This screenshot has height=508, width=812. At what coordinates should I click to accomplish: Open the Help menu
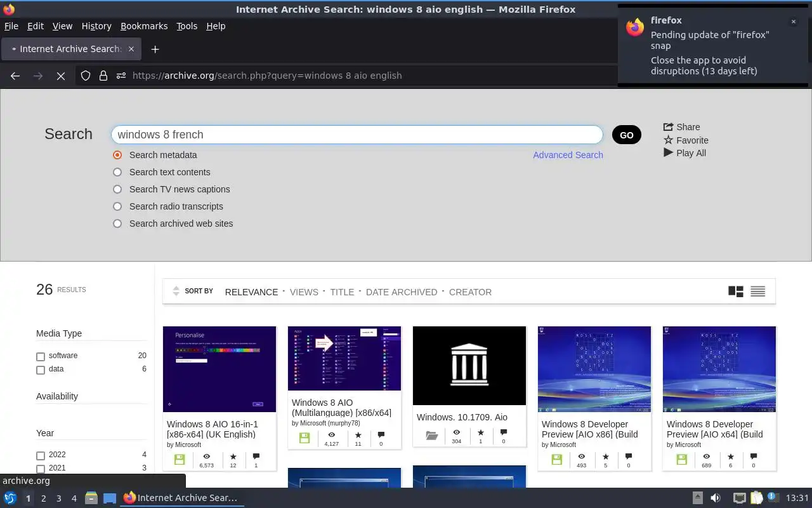coord(216,26)
